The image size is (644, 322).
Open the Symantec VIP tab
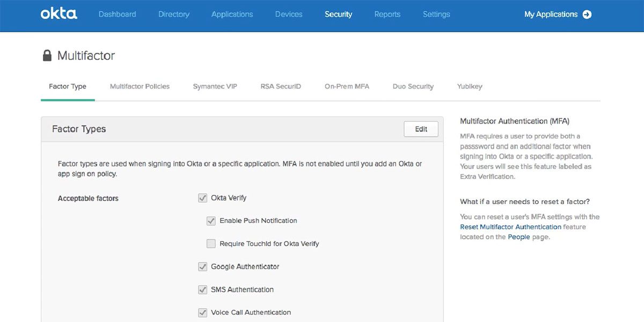[215, 86]
